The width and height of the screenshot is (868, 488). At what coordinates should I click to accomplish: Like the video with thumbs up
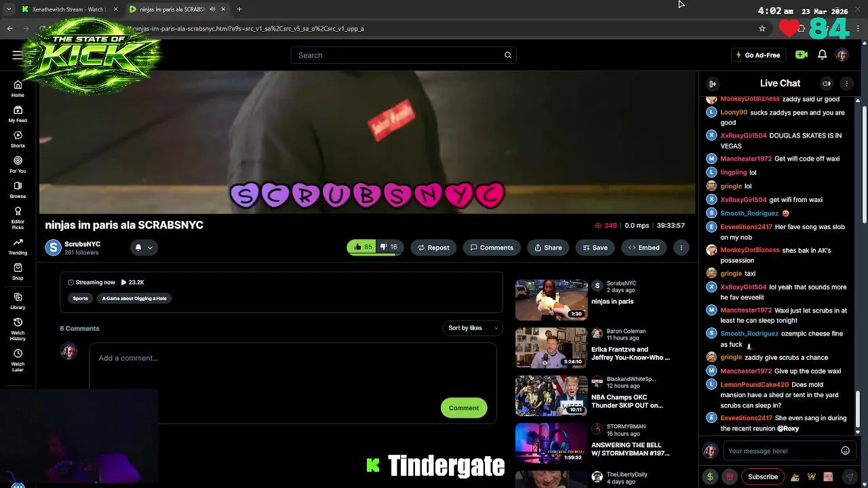(x=362, y=247)
